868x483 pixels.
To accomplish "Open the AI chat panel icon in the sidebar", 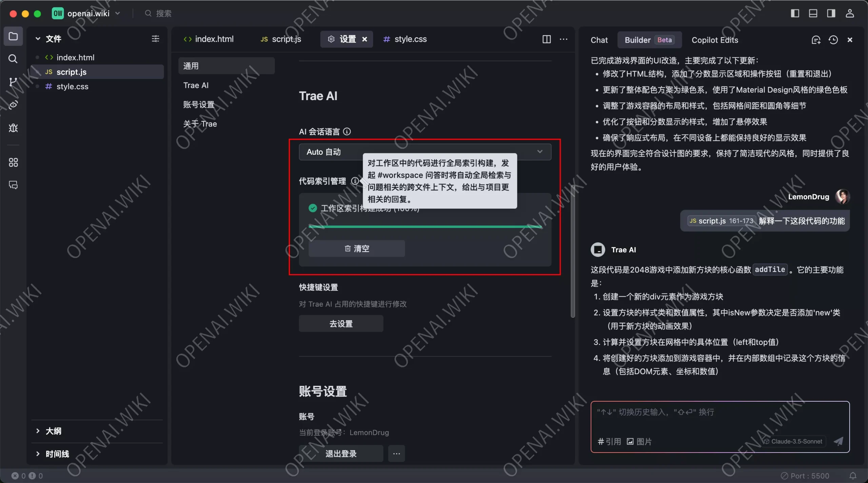I will [x=13, y=185].
